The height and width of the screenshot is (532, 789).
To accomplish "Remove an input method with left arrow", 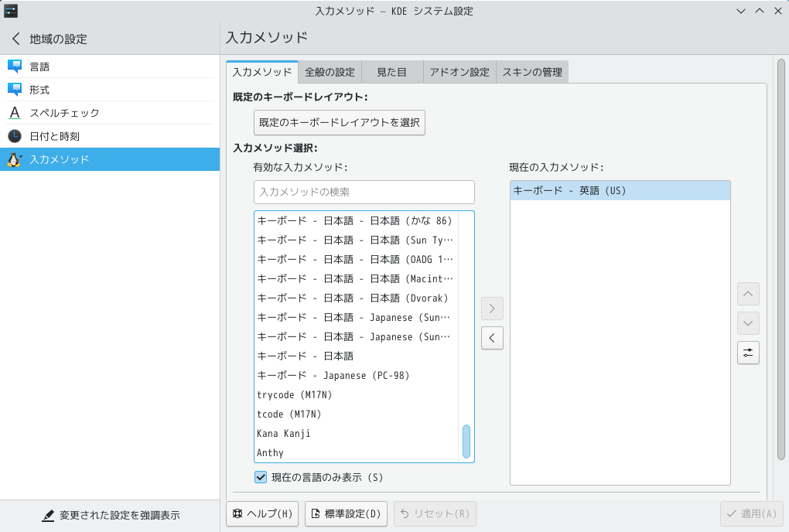I will point(492,338).
